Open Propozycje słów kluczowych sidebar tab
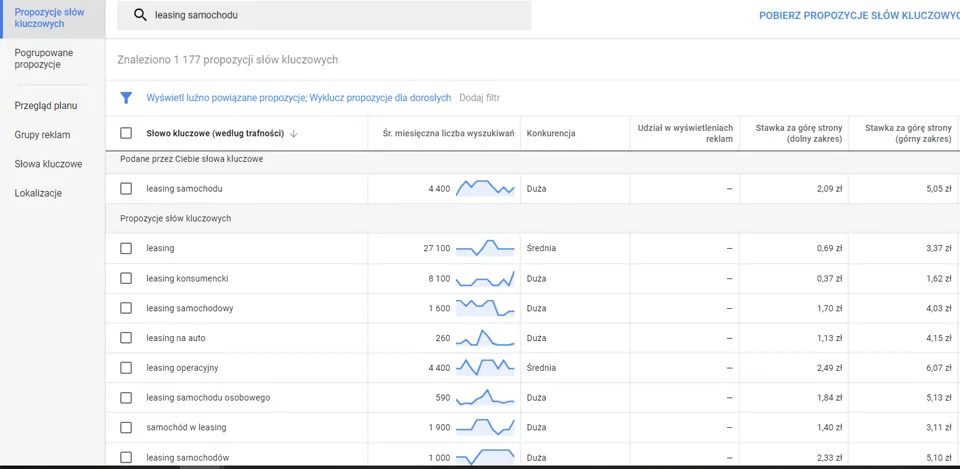Screen dimensions: 960x469 tap(53, 18)
